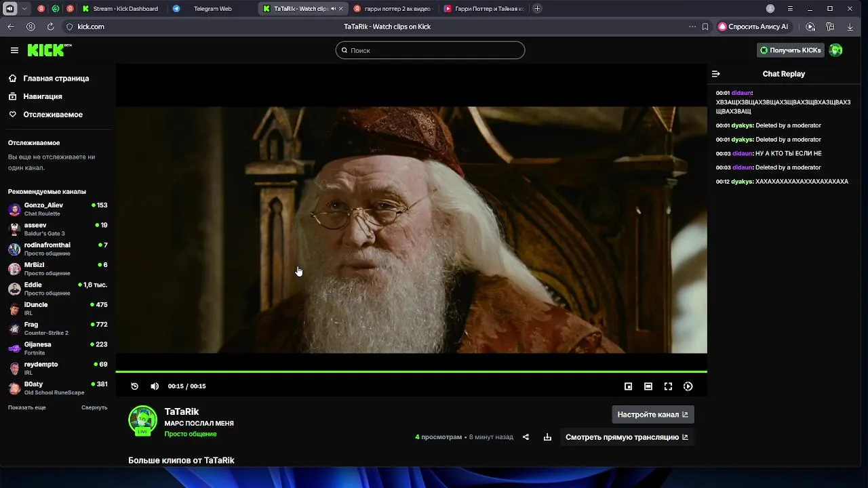The width and height of the screenshot is (868, 488).
Task: Click the third pinned Yandex tab
Action: pos(70,9)
